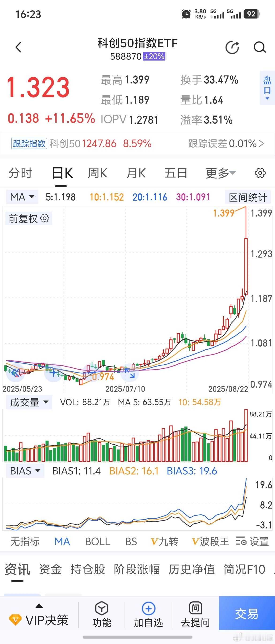The image size is (275, 644).
Task: Switch to 分时 tab
Action: pyautogui.click(x=20, y=173)
